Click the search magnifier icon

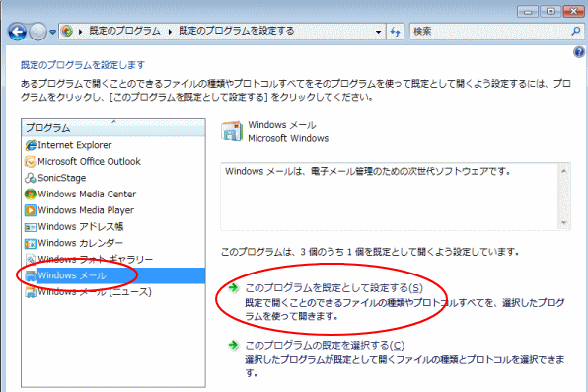click(576, 31)
